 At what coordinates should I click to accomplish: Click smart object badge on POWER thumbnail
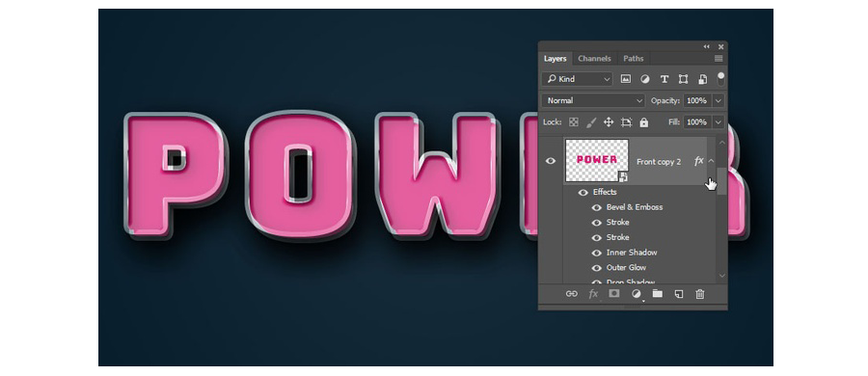623,176
